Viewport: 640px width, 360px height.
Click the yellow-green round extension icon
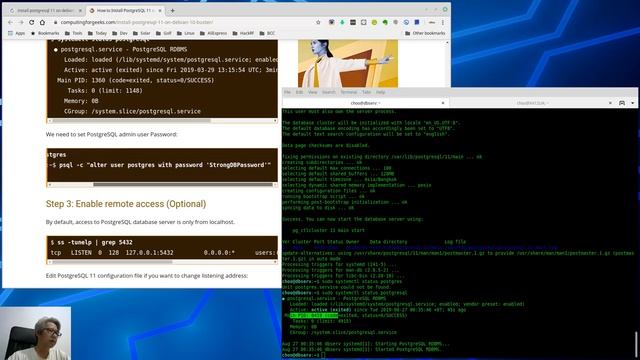tap(374, 22)
